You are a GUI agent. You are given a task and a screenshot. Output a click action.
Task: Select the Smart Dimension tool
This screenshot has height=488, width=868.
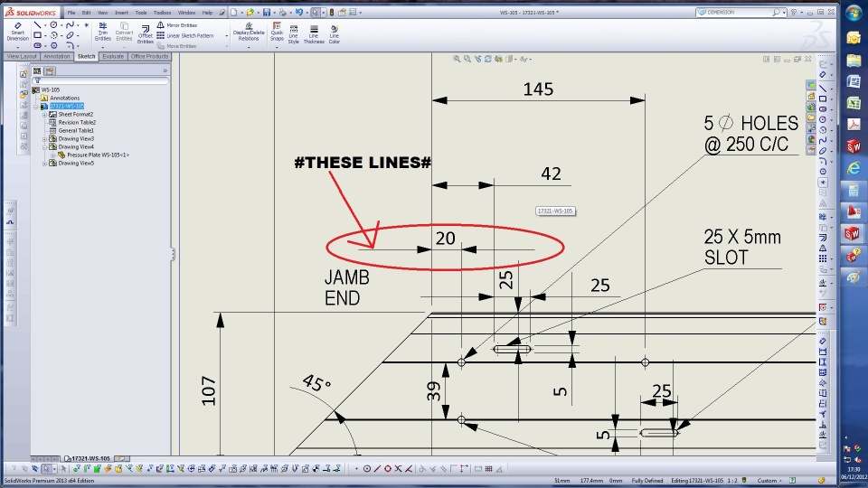[17, 32]
